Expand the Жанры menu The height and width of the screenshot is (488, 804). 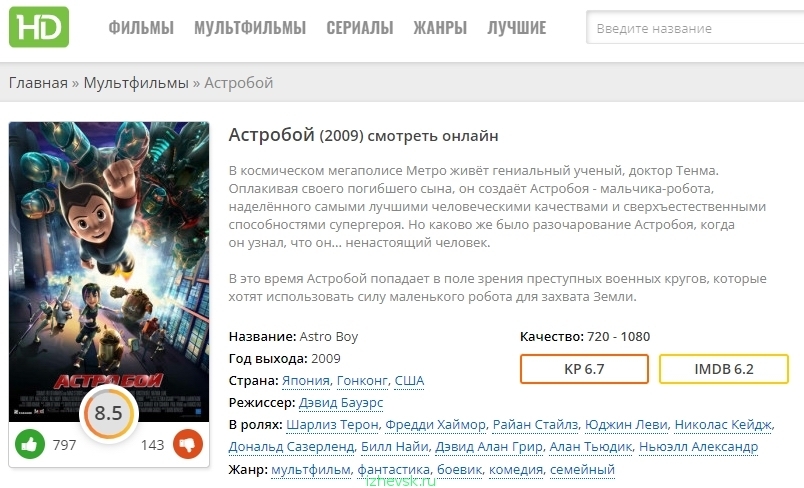tap(440, 28)
